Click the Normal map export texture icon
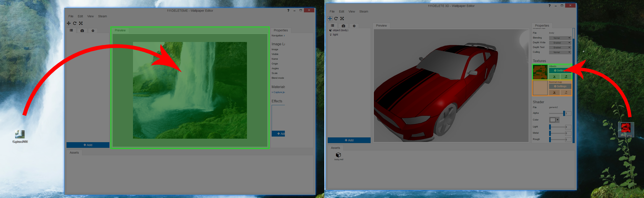 (566, 92)
